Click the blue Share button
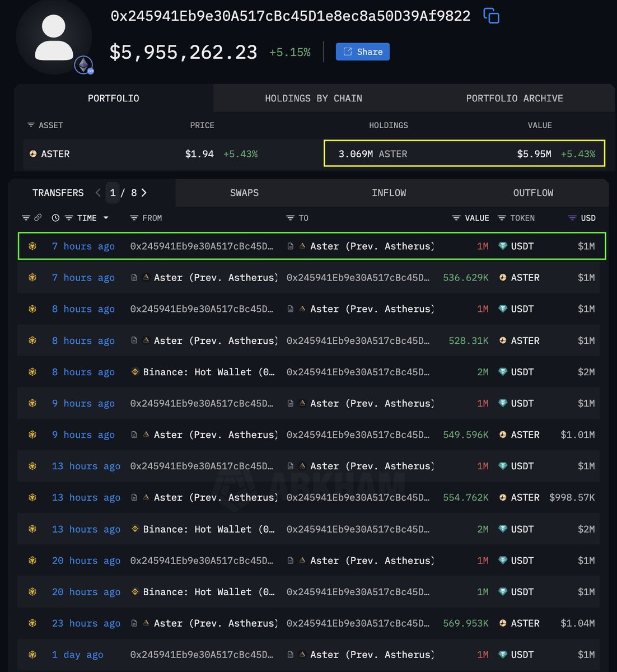 point(362,52)
